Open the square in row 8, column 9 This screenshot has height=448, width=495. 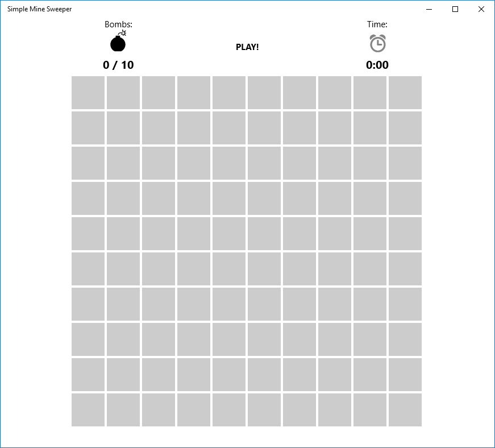click(x=370, y=339)
